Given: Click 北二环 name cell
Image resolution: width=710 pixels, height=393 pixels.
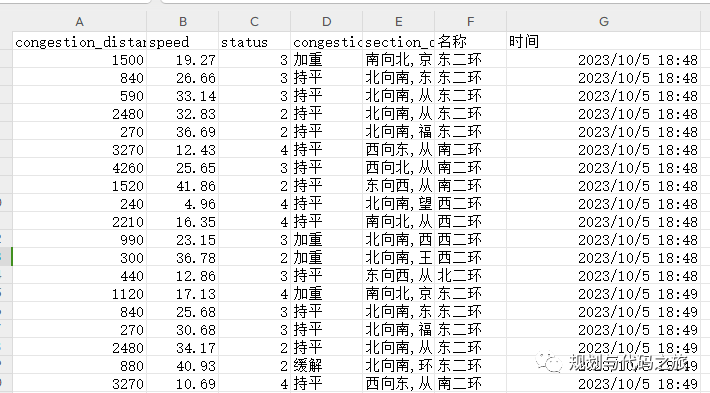Looking at the screenshot, I should tap(470, 276).
